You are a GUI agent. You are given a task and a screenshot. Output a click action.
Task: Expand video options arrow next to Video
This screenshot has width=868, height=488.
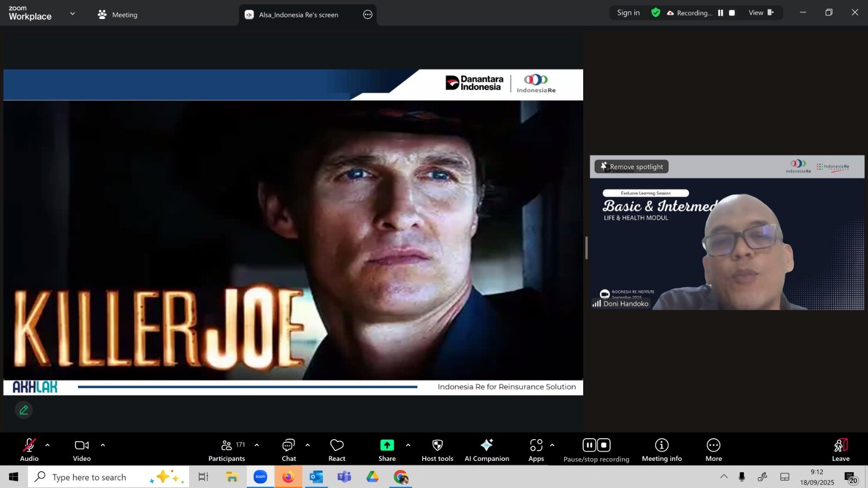click(x=103, y=445)
